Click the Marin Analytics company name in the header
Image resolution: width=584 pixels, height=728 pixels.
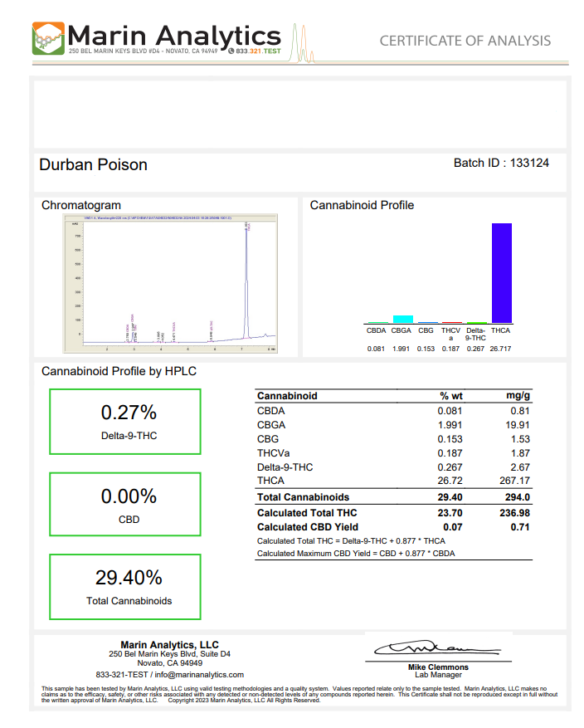coord(174,36)
